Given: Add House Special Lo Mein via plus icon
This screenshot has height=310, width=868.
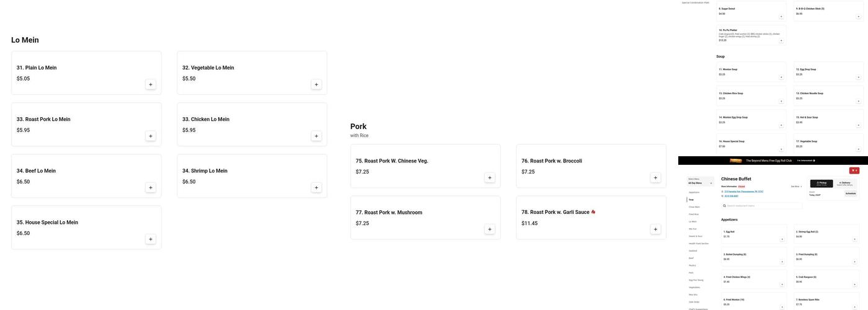Looking at the screenshot, I should click(151, 239).
